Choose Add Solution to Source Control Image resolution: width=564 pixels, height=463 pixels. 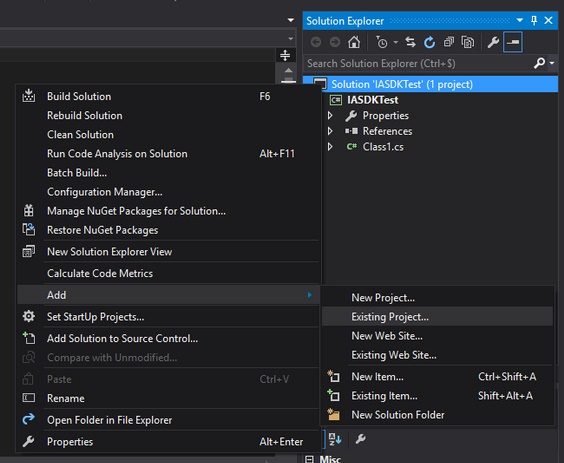click(168, 339)
